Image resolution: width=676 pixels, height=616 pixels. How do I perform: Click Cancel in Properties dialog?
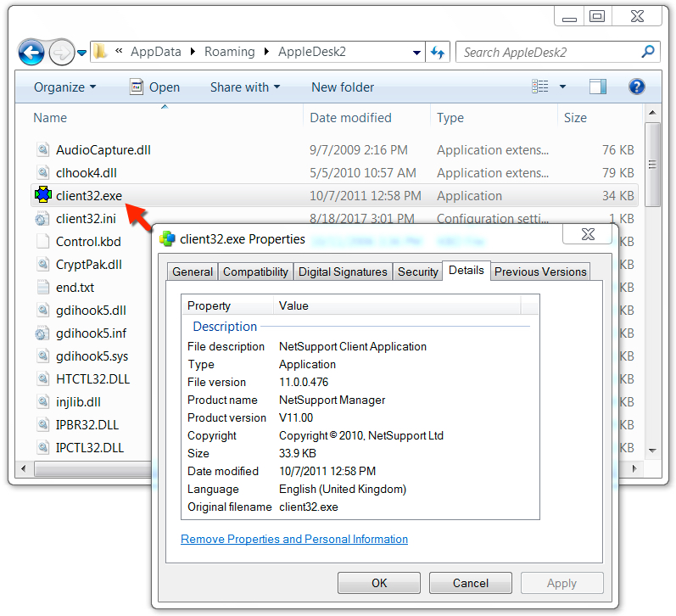point(471,583)
